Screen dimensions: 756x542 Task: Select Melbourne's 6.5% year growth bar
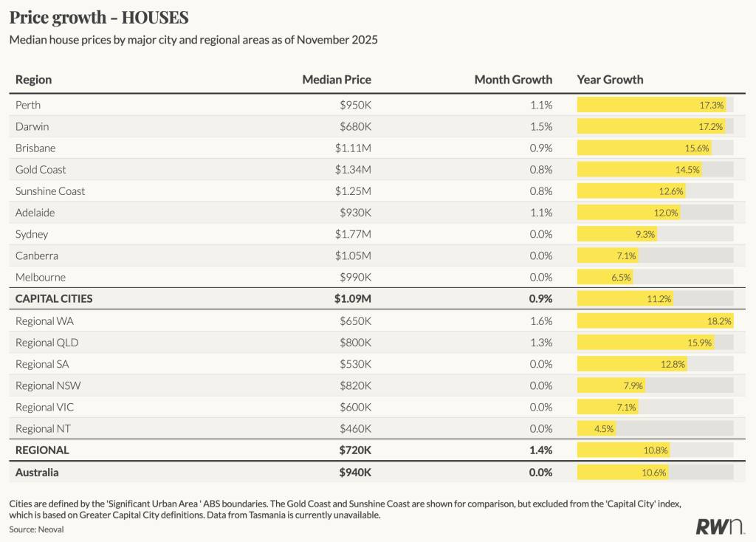point(605,278)
